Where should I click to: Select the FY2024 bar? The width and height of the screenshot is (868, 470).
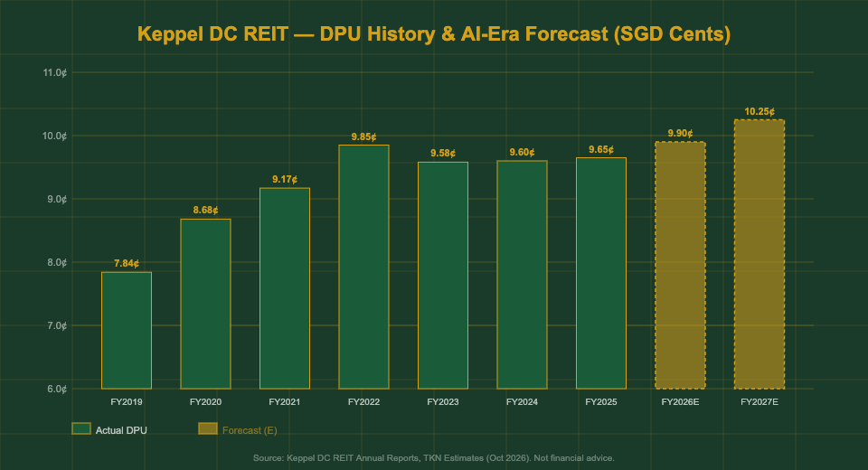[x=522, y=275]
